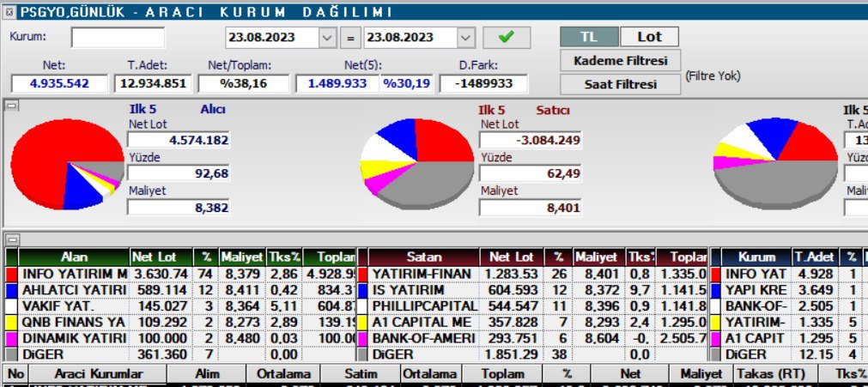868x387 pixels.
Task: Click the T.Adet value 12.934.851
Action: pos(153,83)
